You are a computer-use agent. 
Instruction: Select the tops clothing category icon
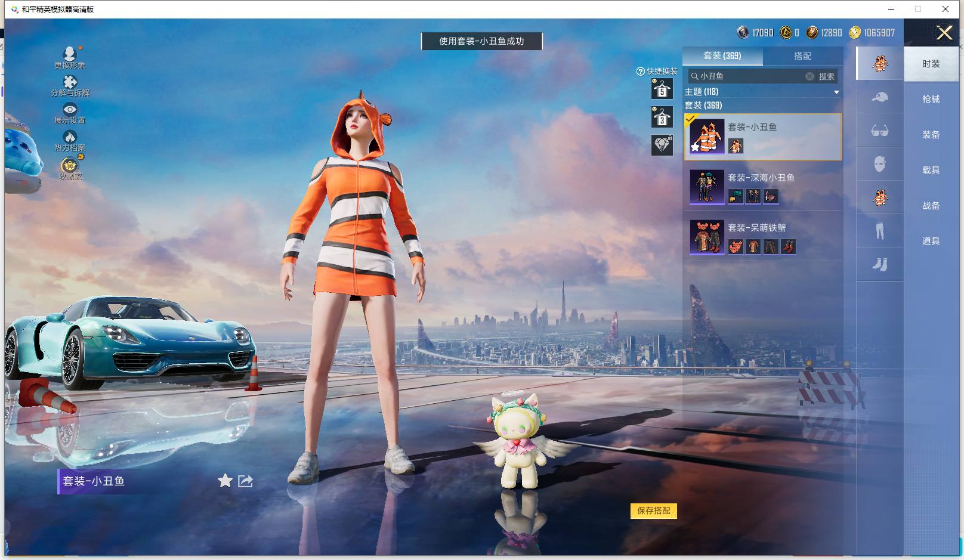[880, 197]
